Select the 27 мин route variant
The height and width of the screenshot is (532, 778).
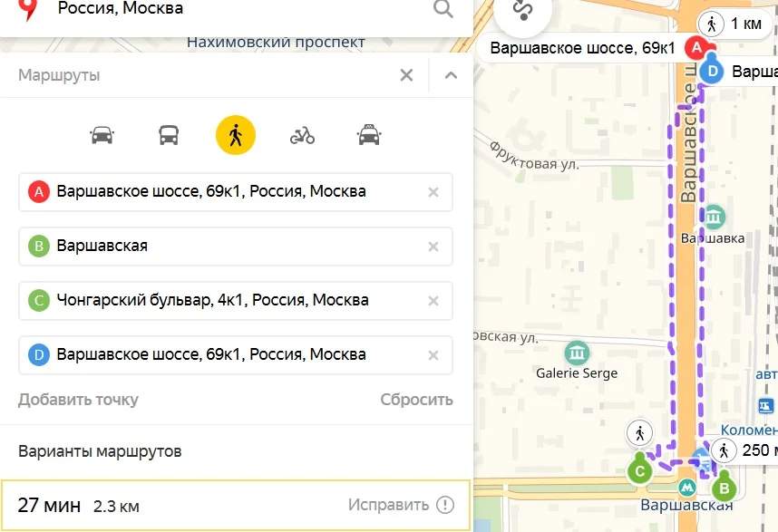[236, 505]
